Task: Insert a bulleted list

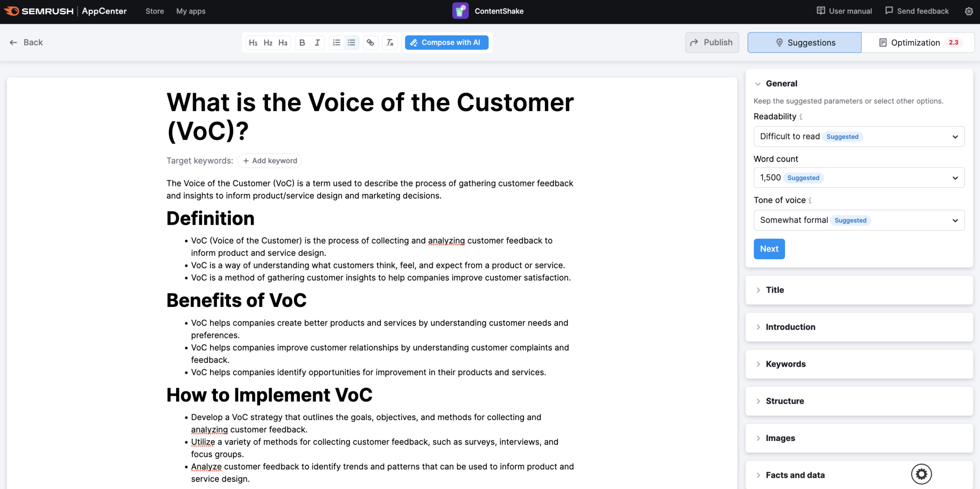Action: (x=351, y=42)
